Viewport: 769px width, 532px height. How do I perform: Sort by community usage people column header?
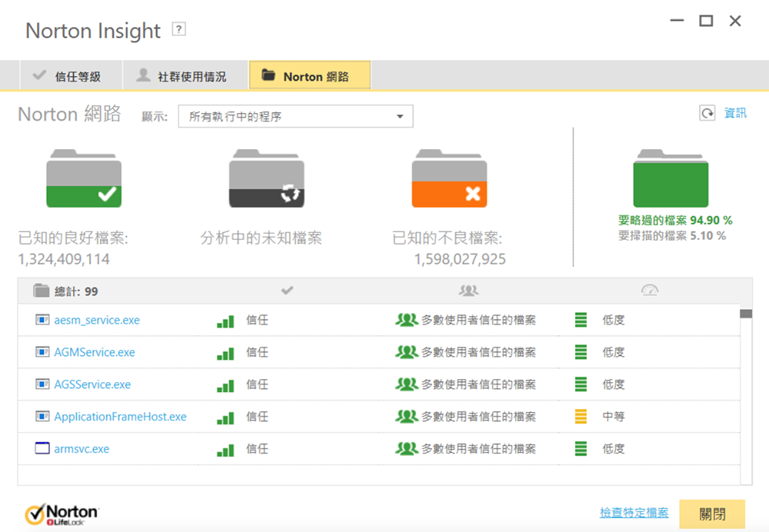[469, 291]
